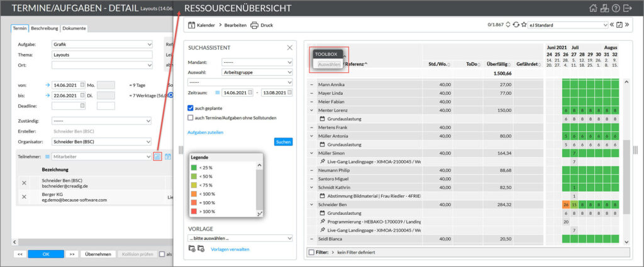Collapse the Schneider Ben row
This screenshot has height=267, width=644.
click(312, 204)
